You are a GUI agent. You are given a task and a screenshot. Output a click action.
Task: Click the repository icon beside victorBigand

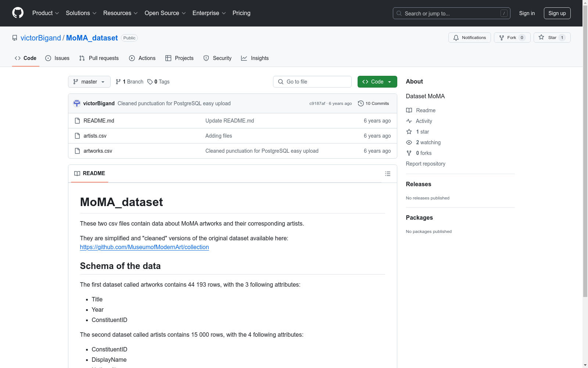point(15,38)
